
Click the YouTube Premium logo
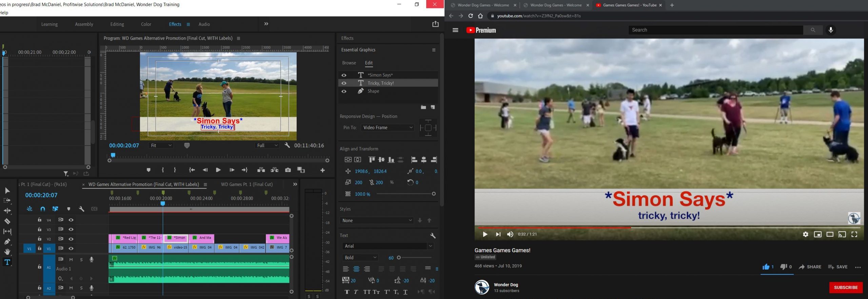pyautogui.click(x=481, y=30)
